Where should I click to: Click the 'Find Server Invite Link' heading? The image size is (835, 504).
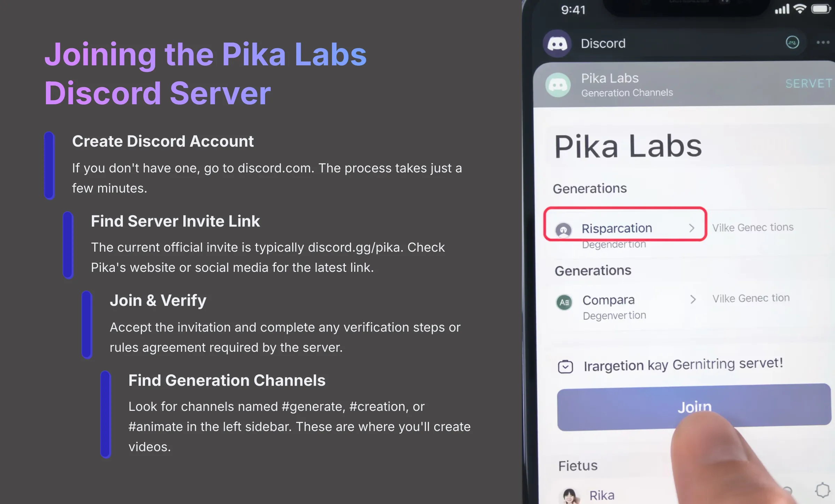[175, 221]
